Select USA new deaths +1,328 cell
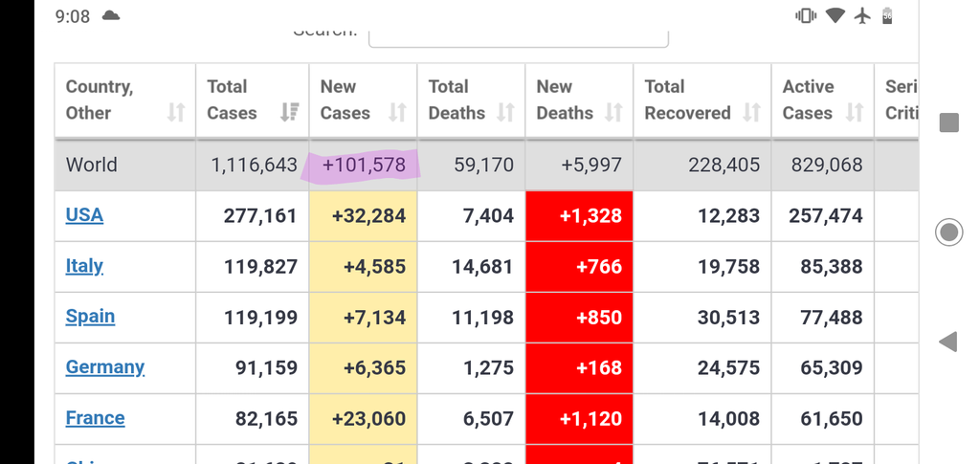This screenshot has width=980, height=464. point(579,216)
